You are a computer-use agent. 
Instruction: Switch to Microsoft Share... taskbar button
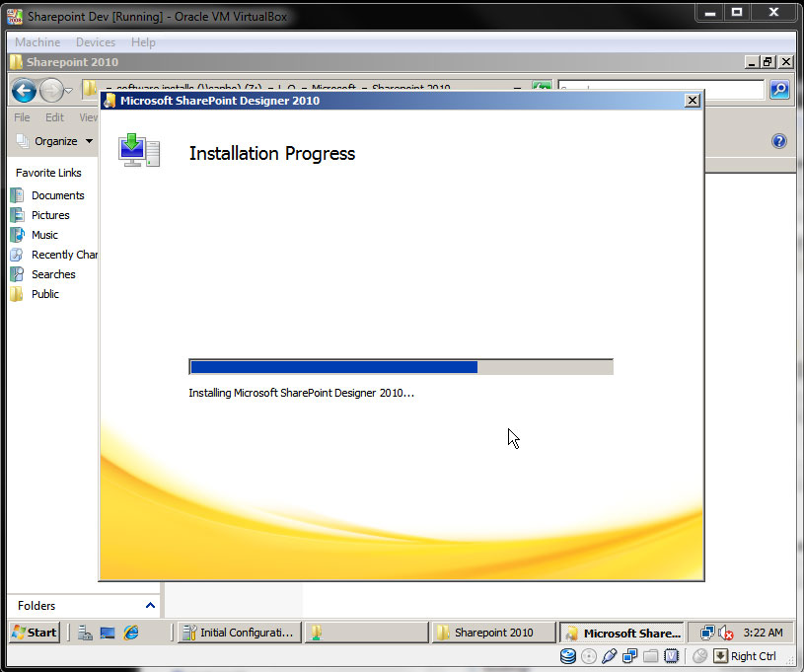pos(621,633)
